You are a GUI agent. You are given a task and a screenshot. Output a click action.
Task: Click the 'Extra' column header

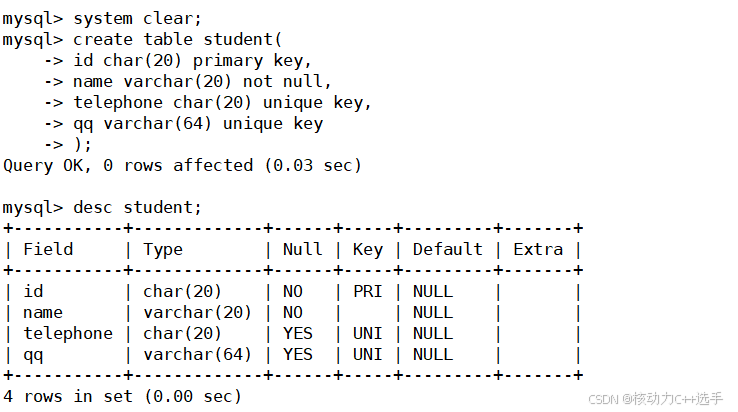pos(538,249)
